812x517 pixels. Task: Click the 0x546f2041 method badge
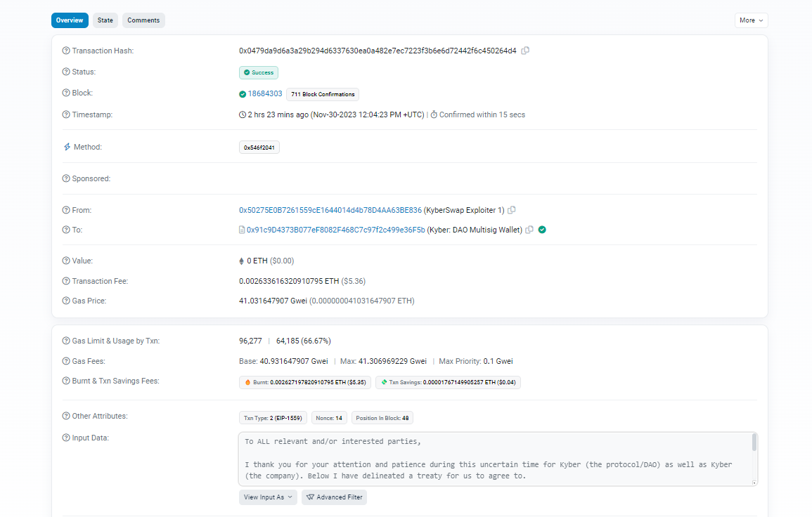[259, 148]
